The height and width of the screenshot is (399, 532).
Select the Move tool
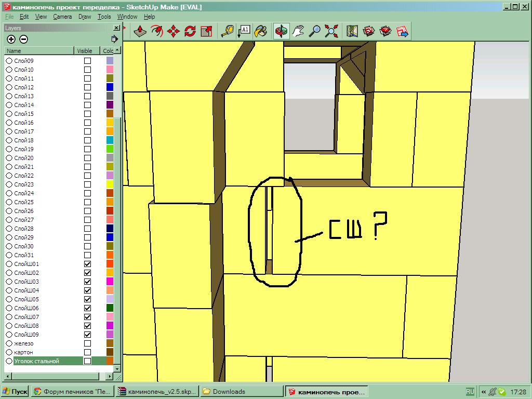173,31
